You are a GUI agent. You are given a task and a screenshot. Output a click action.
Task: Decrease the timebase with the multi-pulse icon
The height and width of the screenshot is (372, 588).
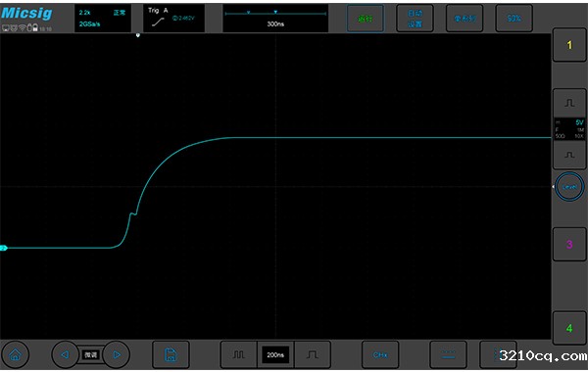[x=238, y=354]
